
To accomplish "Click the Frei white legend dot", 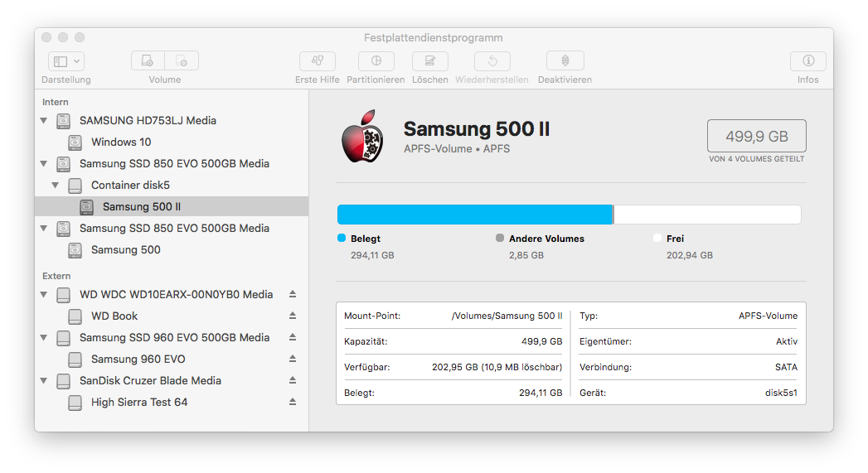I will [x=657, y=238].
